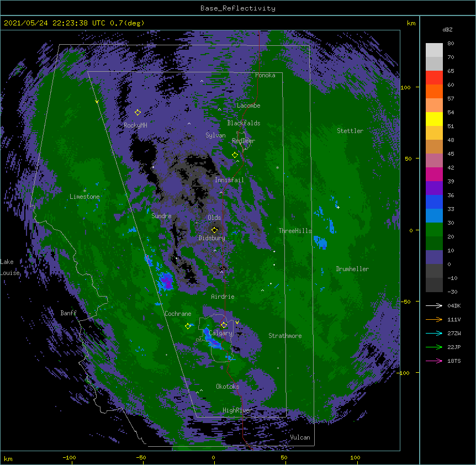Click the Limestone label

tap(84, 197)
